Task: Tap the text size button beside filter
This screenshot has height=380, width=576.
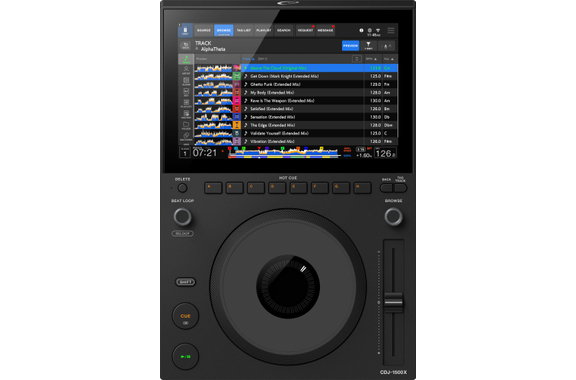Action: click(x=386, y=46)
